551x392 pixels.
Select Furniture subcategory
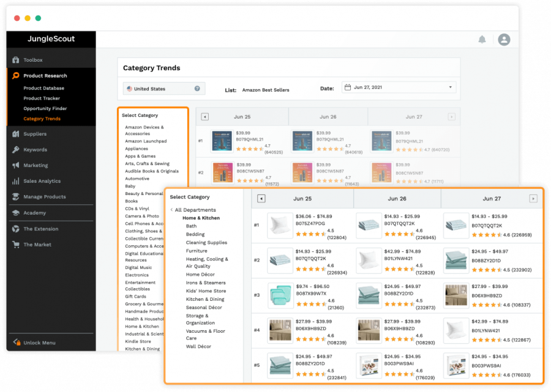197,251
